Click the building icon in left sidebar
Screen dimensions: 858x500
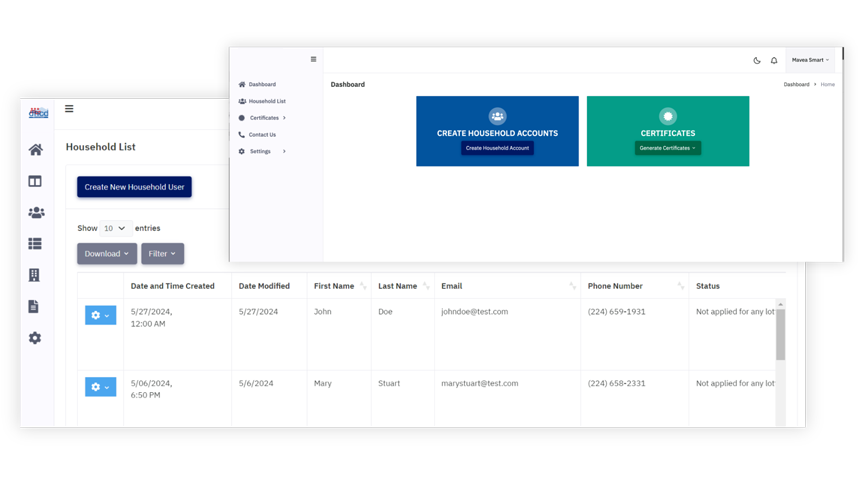(x=35, y=275)
